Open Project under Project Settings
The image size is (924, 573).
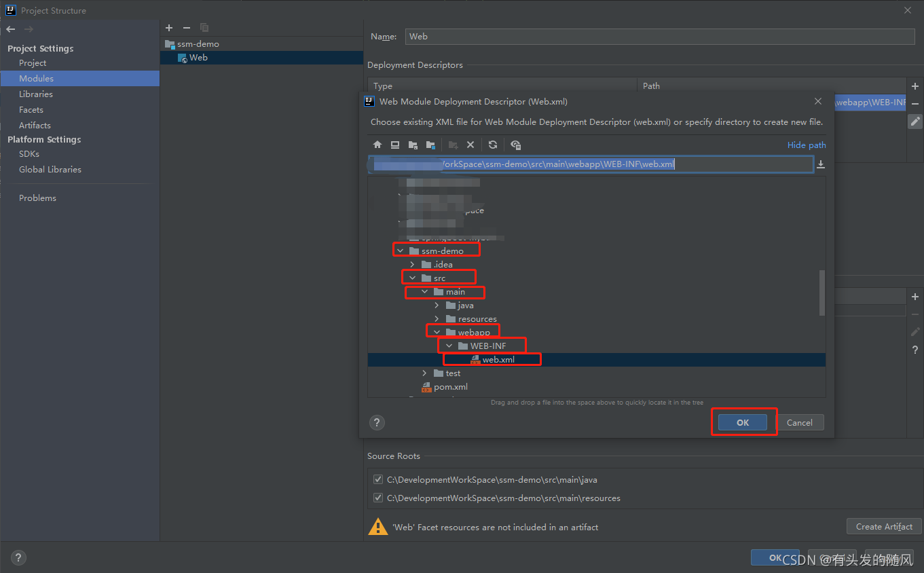coord(33,62)
